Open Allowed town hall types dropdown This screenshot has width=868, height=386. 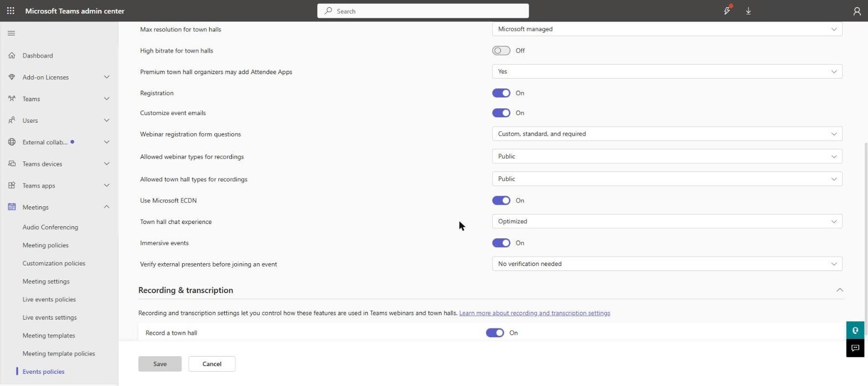click(x=667, y=179)
